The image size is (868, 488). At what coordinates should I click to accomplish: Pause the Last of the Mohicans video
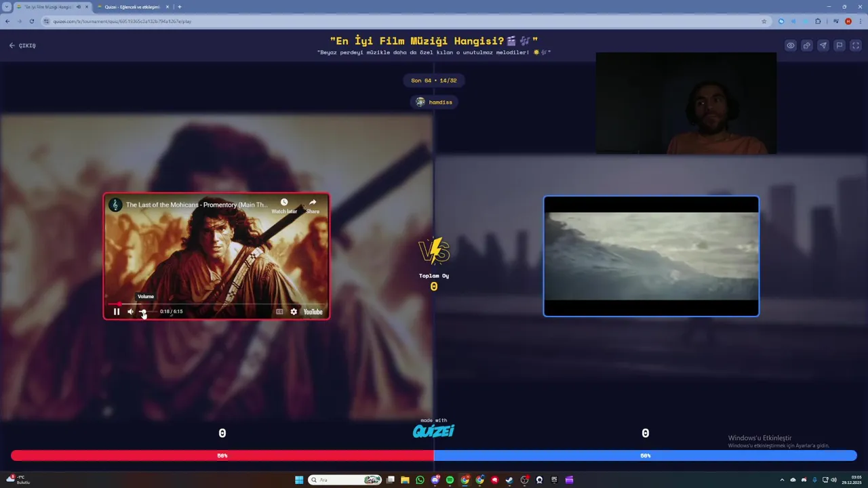click(117, 312)
